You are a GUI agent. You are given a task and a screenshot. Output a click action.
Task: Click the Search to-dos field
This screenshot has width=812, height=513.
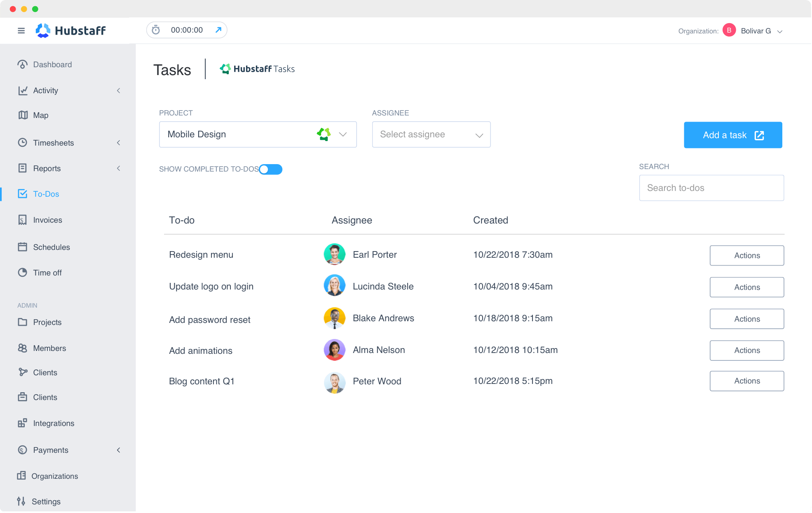tap(711, 188)
